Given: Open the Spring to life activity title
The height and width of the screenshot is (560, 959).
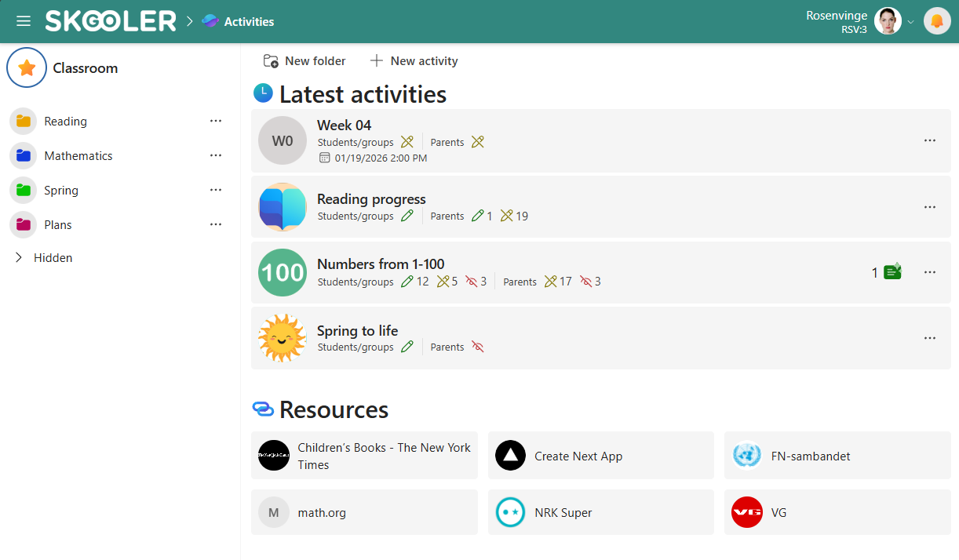Looking at the screenshot, I should pos(357,331).
